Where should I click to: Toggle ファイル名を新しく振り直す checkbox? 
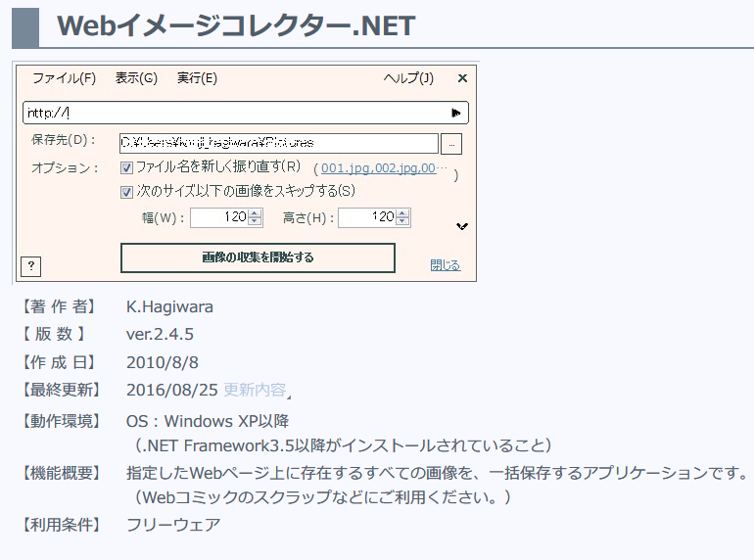tap(126, 167)
